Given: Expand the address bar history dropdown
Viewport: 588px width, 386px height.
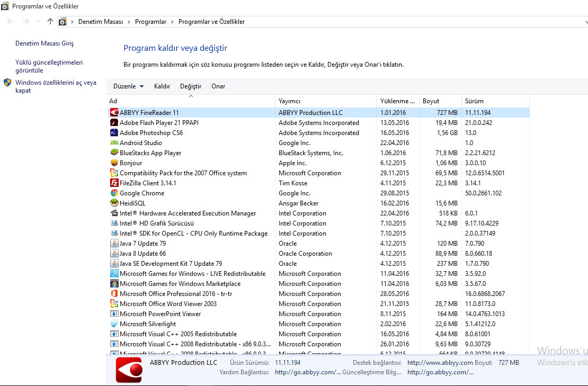Looking at the screenshot, I should 586,22.
